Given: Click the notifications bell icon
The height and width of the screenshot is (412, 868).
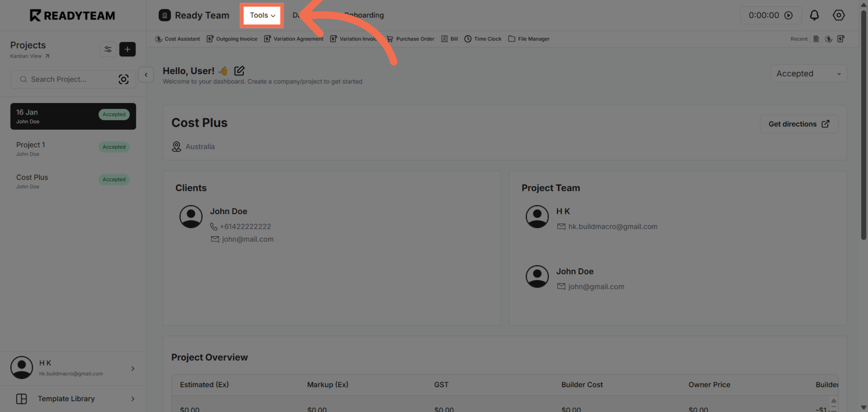Looking at the screenshot, I should pyautogui.click(x=814, y=15).
